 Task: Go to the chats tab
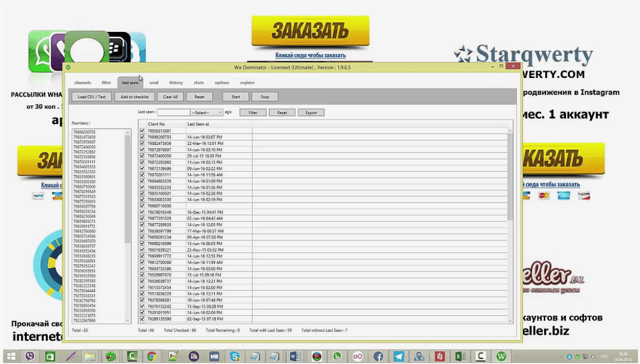point(199,83)
